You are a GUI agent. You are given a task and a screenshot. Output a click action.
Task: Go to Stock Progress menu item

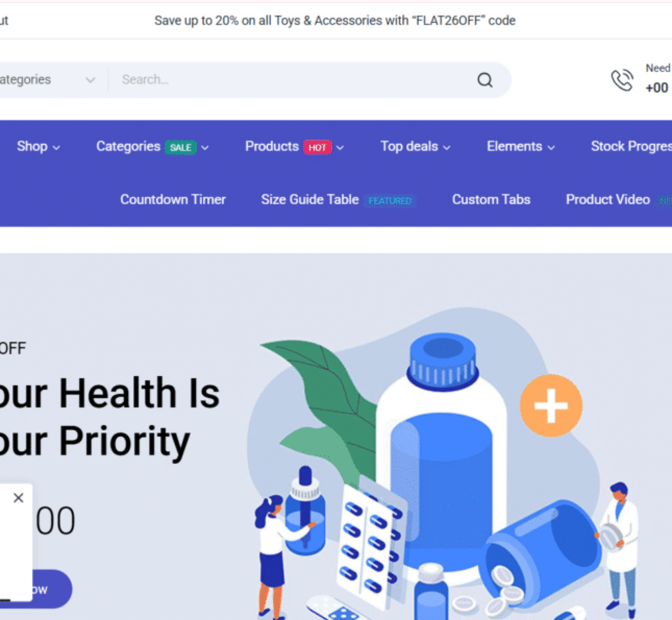click(631, 147)
